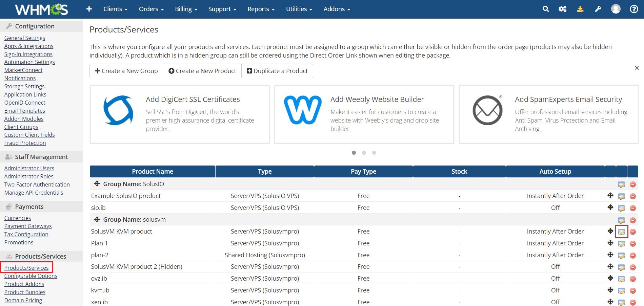Edit the solusvm group
Image resolution: width=644 pixels, height=306 pixels.
(x=621, y=220)
